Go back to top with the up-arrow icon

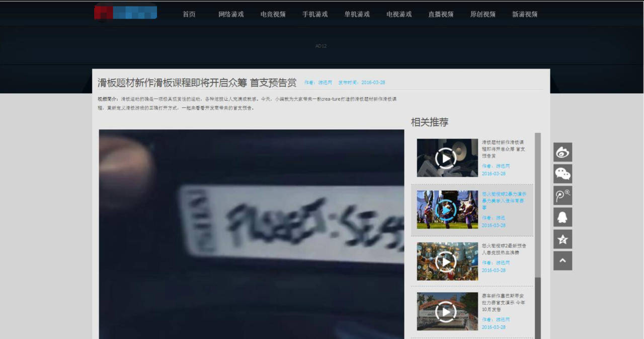point(562,261)
